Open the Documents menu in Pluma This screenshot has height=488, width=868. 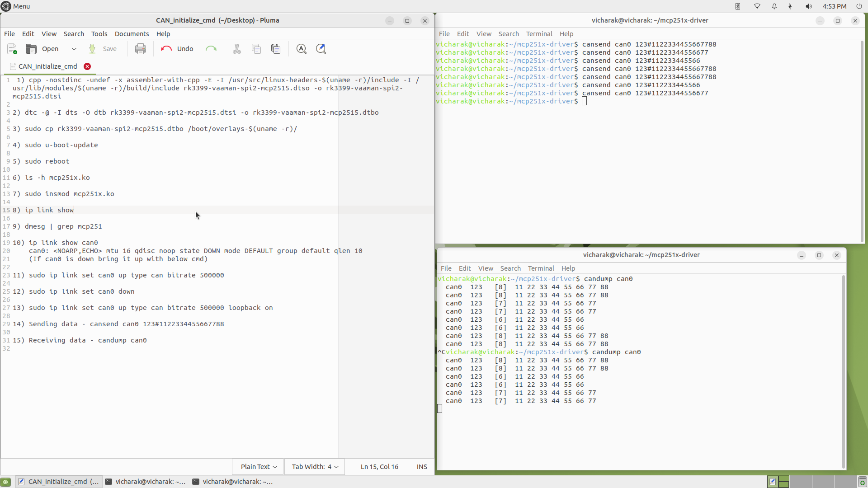132,34
